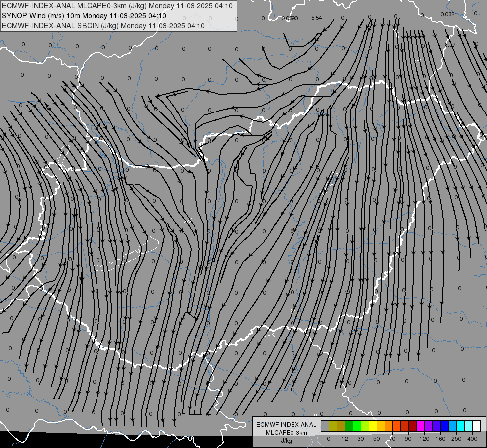Click the legend tick label 160
This screenshot has width=487, height=448.
[440, 439]
